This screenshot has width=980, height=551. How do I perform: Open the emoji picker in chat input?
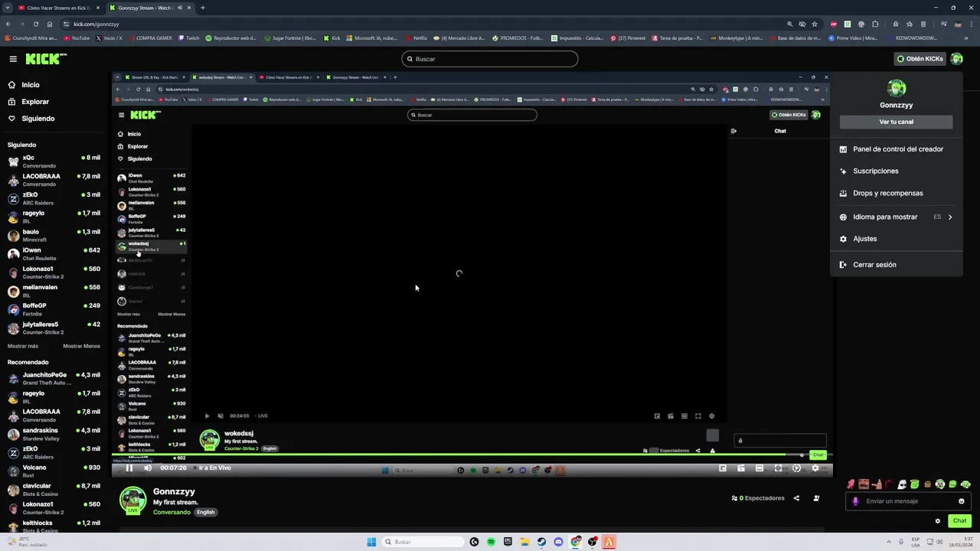(x=962, y=501)
